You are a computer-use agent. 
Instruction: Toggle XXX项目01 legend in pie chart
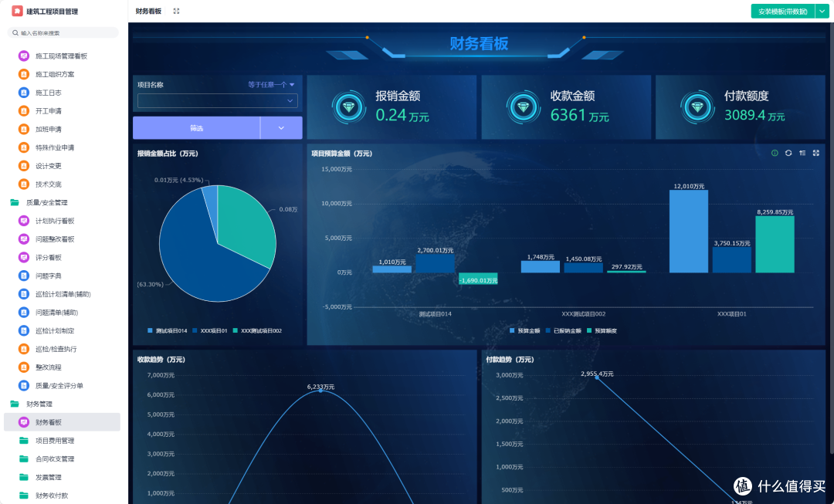tap(210, 330)
